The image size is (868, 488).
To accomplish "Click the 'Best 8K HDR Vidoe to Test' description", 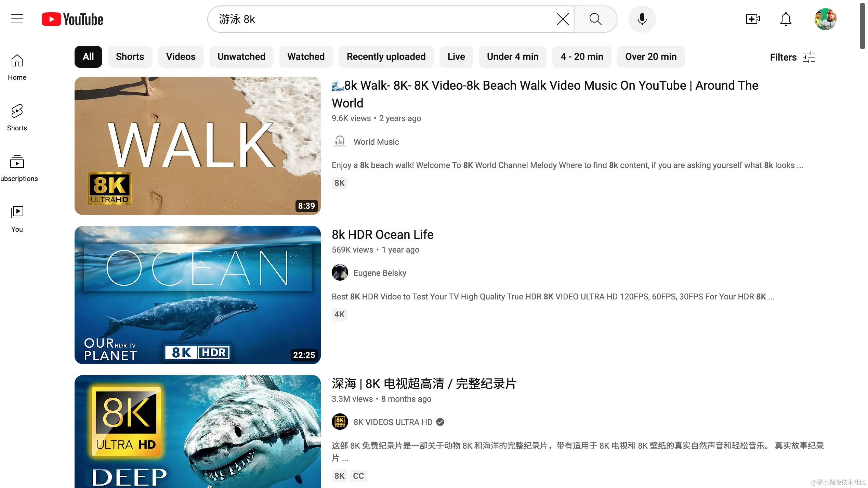I will click(x=553, y=297).
